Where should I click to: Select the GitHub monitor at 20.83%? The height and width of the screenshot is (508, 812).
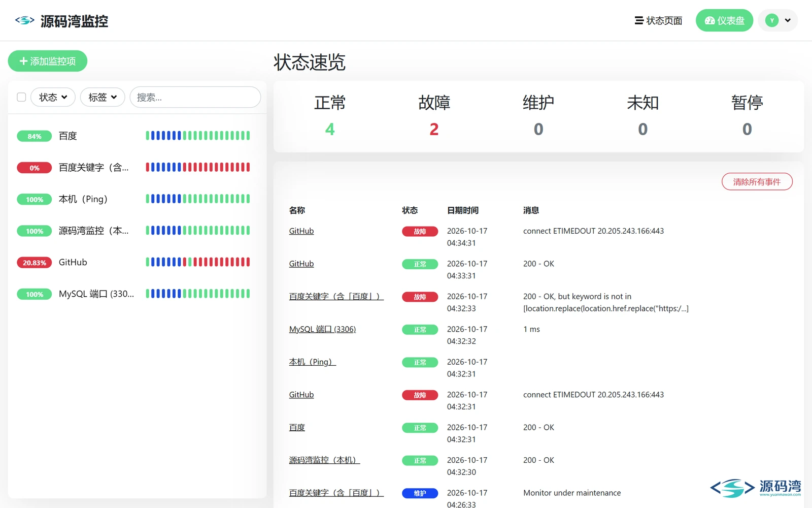coord(137,262)
